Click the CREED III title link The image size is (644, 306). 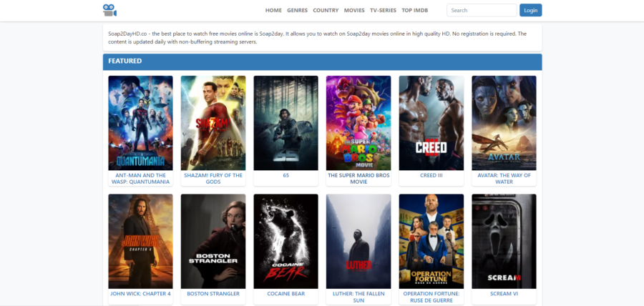pos(431,175)
